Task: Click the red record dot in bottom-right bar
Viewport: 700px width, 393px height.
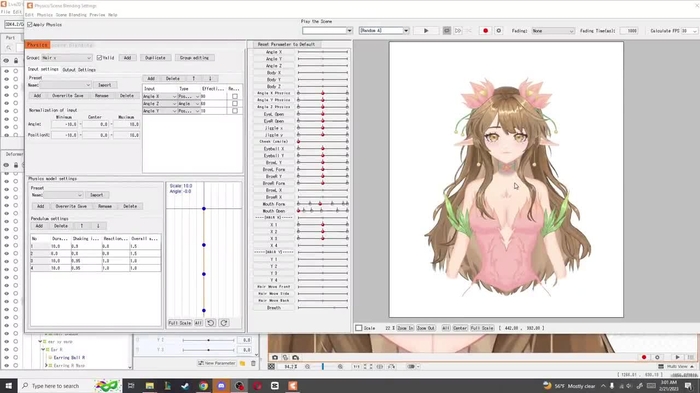Action: coord(644,357)
